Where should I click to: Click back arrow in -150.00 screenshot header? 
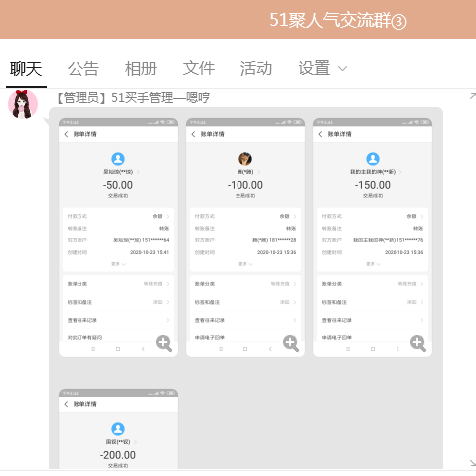pyautogui.click(x=320, y=134)
